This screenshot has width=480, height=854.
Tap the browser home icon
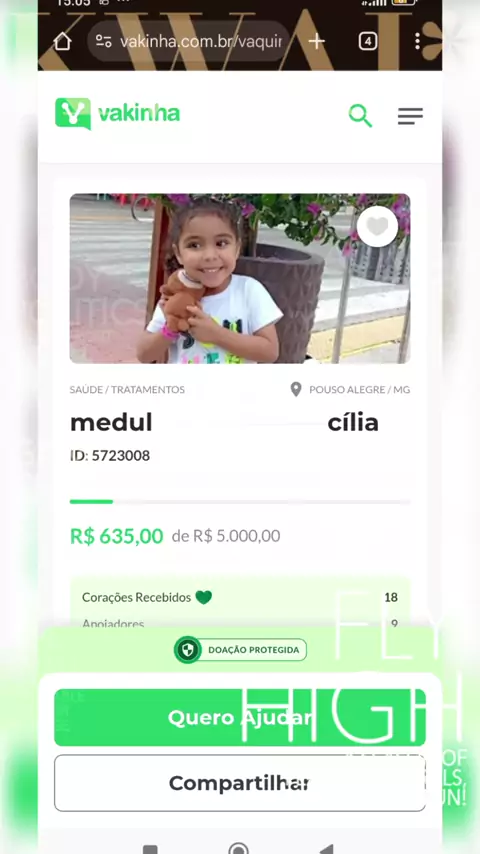pyautogui.click(x=62, y=41)
